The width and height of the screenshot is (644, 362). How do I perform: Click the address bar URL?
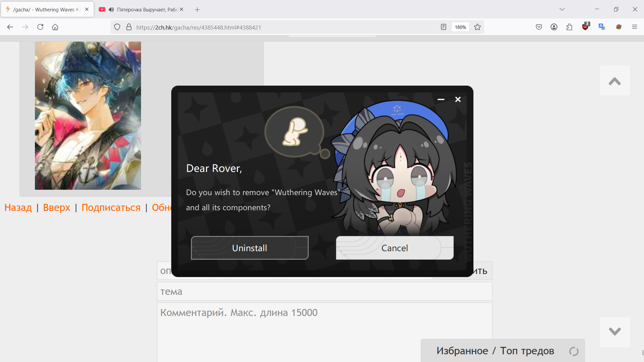click(199, 28)
